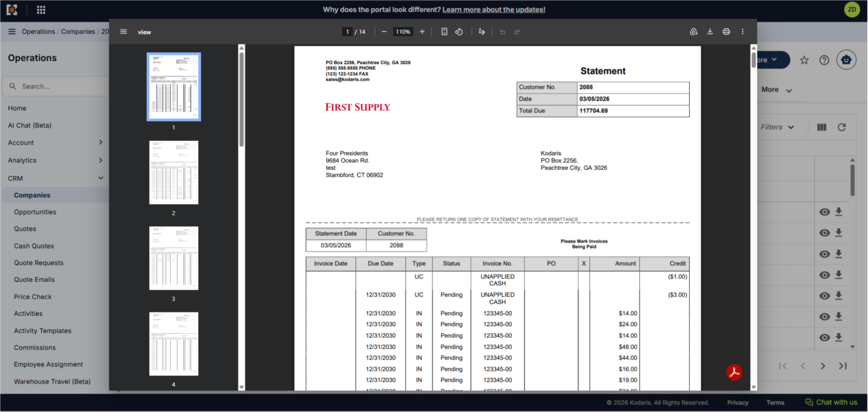View first document with eye icon
The height and width of the screenshot is (412, 868).
(x=825, y=212)
